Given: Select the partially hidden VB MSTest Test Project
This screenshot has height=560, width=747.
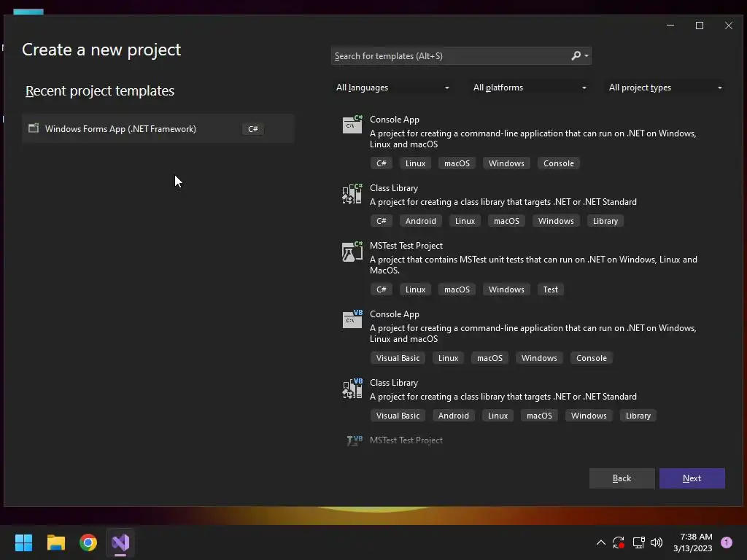Looking at the screenshot, I should (406, 440).
